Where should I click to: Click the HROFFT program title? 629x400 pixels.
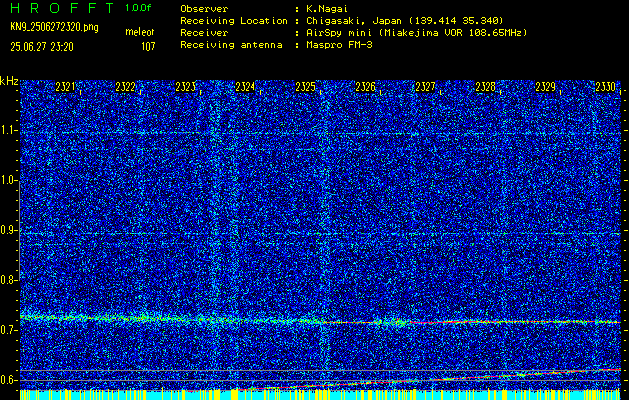62,8
